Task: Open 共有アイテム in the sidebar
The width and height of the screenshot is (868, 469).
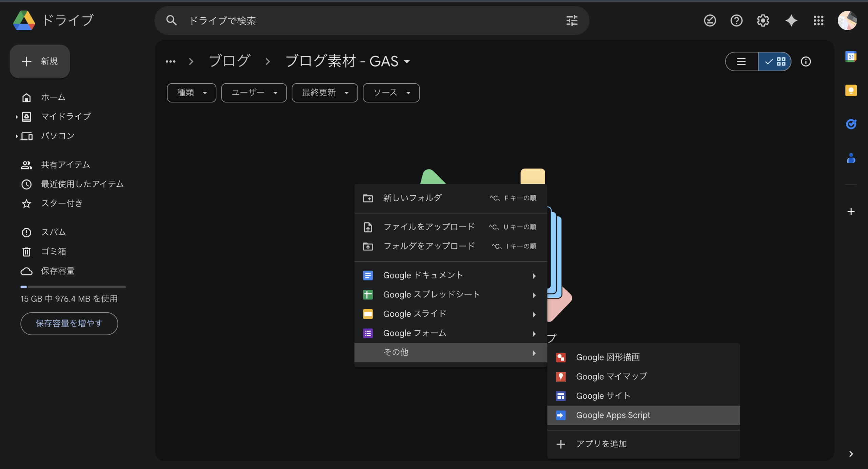Action: [x=65, y=165]
